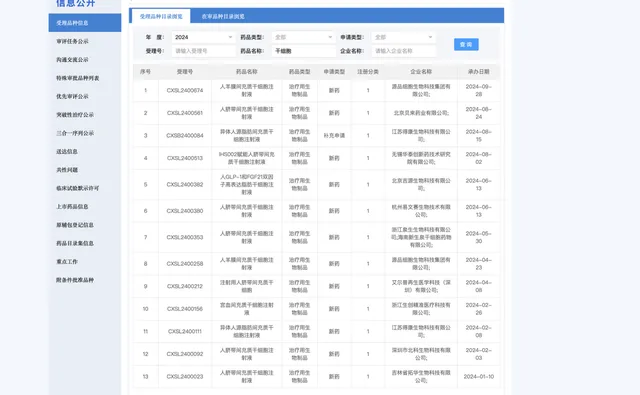640x395 pixels.
Task: Click the 药品名称 field containing 干细胞
Action: point(303,51)
